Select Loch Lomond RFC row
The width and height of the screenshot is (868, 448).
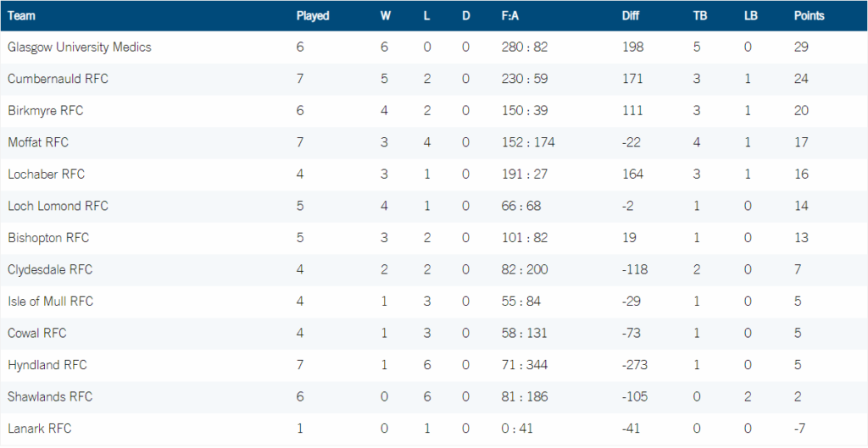(434, 207)
